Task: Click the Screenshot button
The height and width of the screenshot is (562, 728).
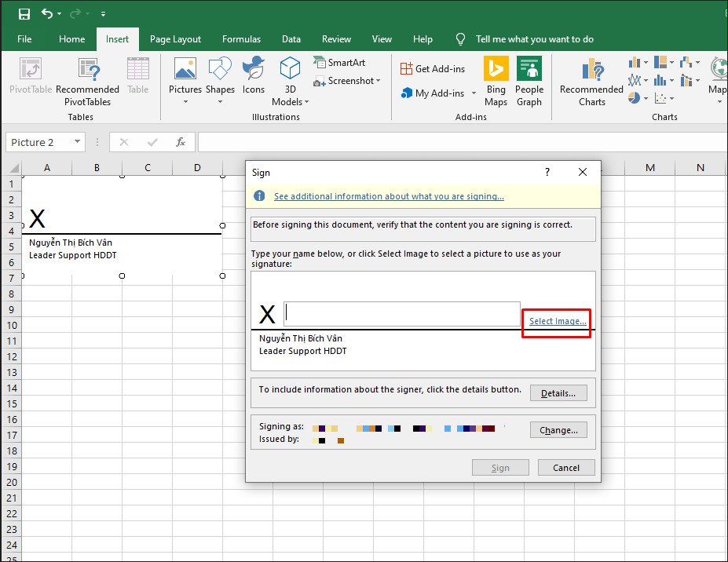Action: tap(344, 81)
